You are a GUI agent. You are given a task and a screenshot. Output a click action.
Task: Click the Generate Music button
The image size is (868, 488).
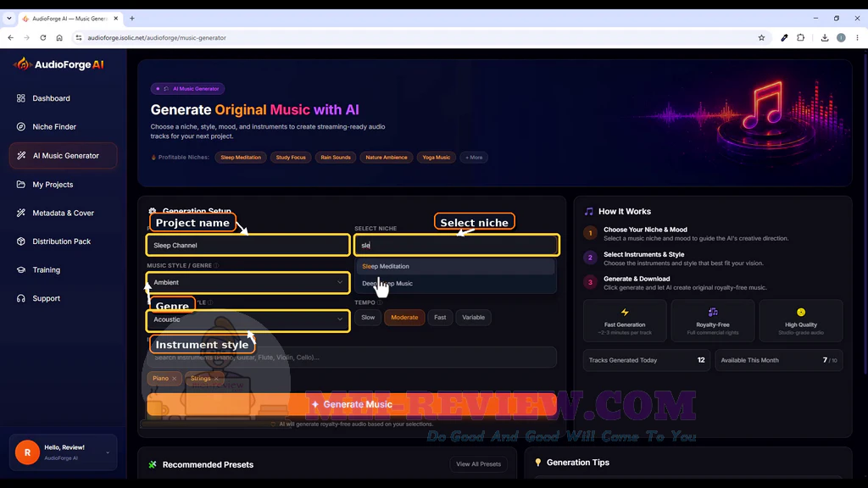[x=352, y=404]
